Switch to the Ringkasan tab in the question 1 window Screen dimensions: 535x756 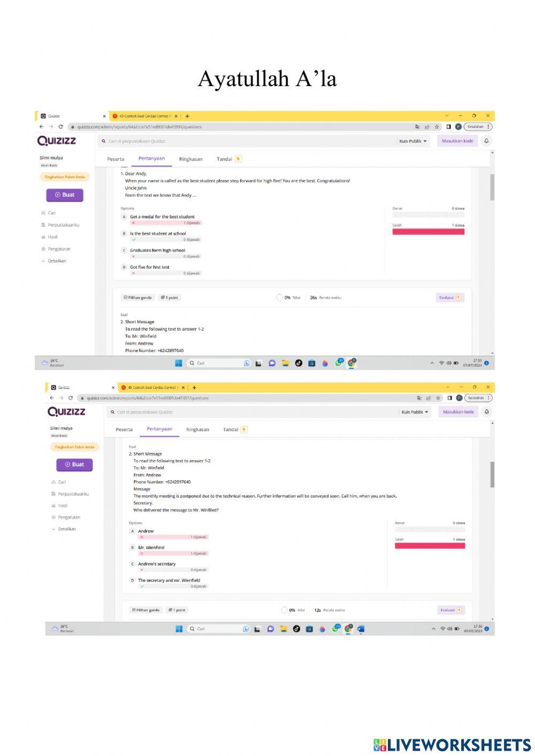tap(190, 159)
